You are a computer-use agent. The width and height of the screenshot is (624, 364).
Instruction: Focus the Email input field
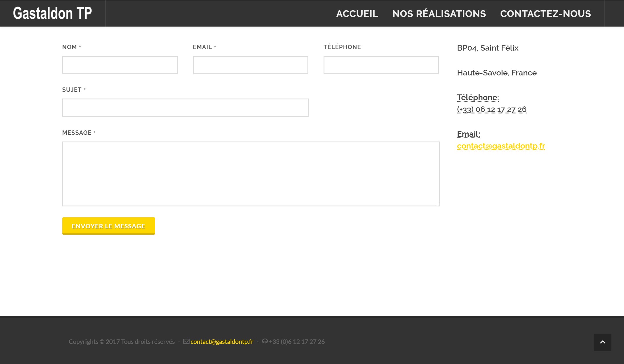pos(250,65)
